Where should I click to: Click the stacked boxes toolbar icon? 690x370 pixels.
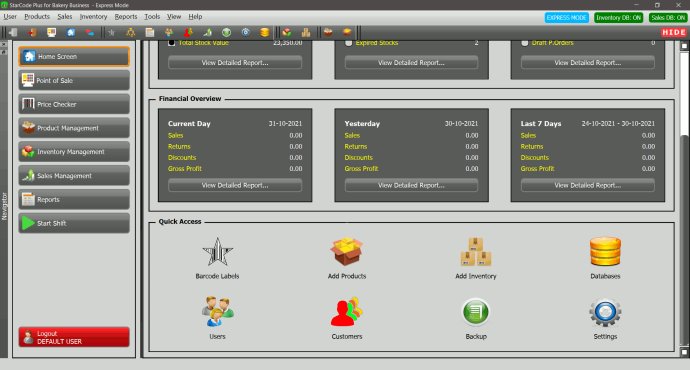[306, 33]
